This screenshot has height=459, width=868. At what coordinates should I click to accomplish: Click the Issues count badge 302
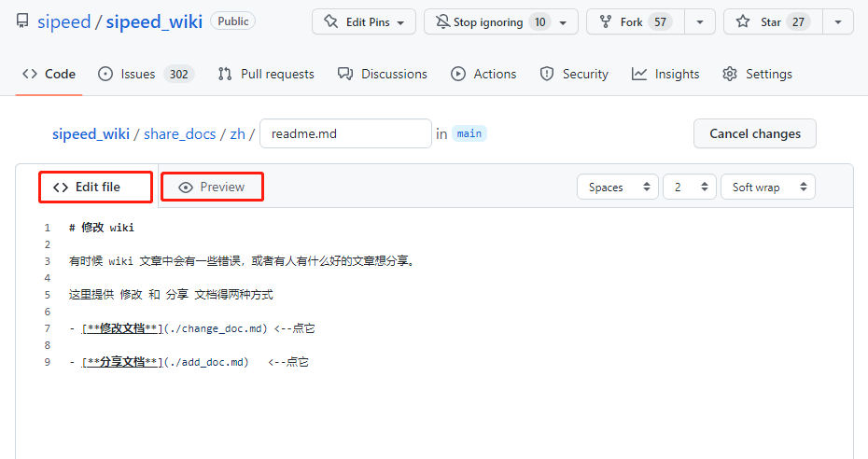coord(178,74)
